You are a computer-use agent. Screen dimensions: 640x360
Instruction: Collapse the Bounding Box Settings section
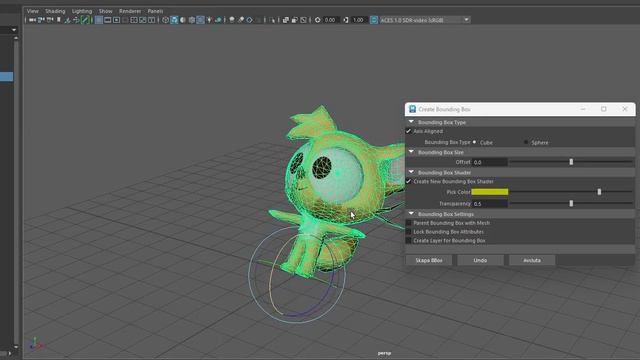click(x=411, y=213)
